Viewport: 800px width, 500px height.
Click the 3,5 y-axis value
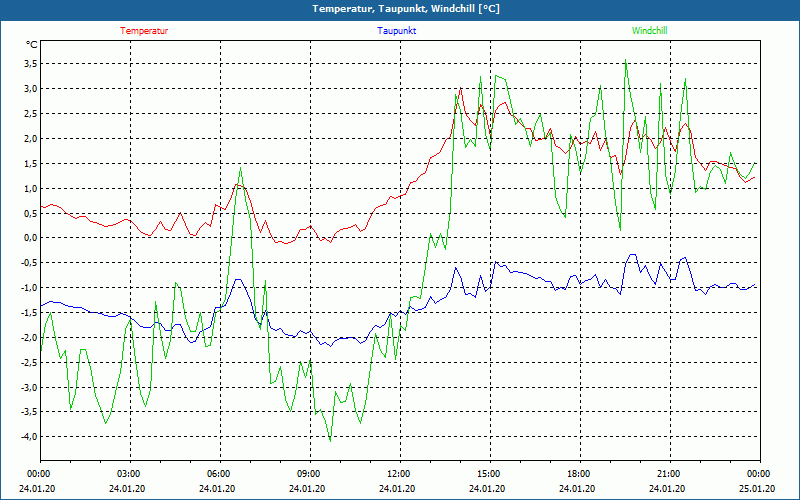pos(31,64)
